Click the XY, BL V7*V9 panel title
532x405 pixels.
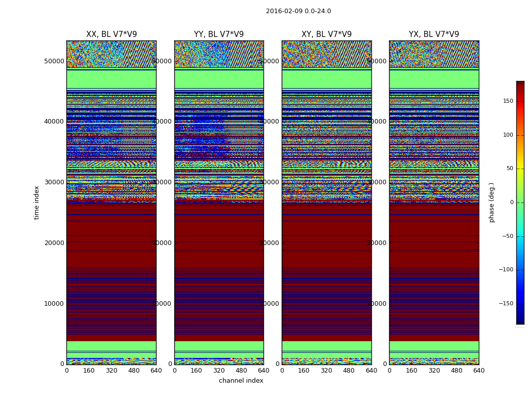click(x=326, y=34)
